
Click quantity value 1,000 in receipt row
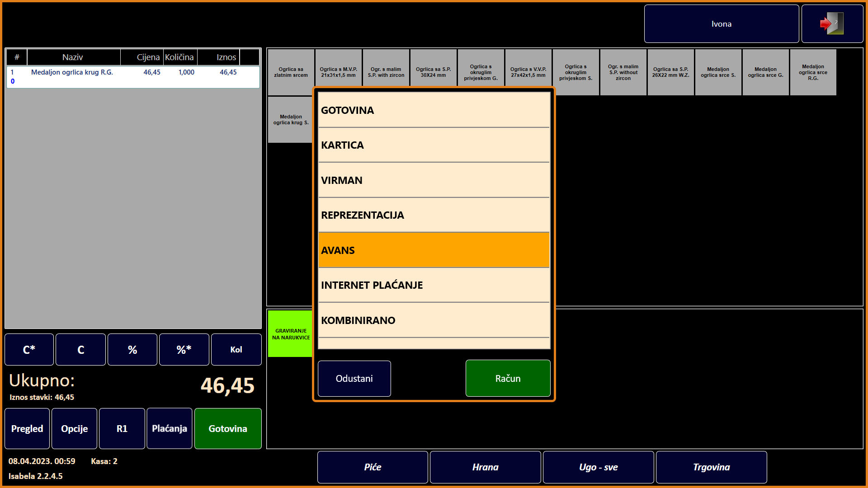(x=186, y=72)
